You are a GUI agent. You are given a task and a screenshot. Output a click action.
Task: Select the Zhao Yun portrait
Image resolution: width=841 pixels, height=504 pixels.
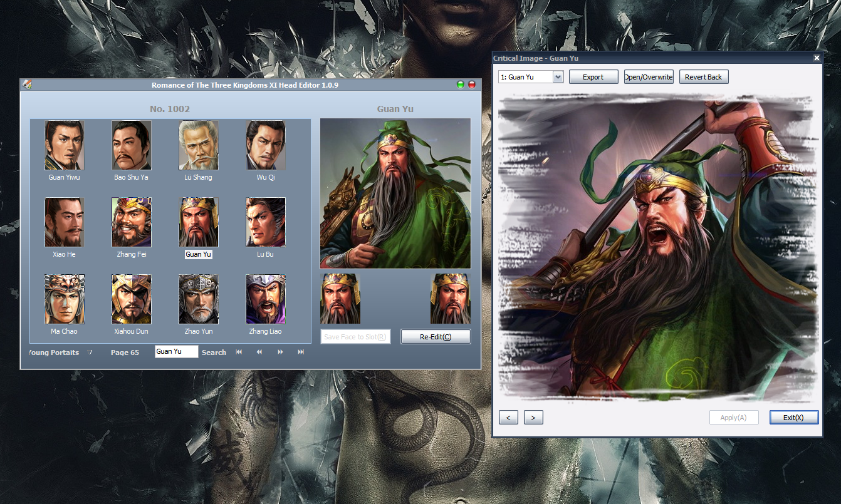tap(199, 299)
